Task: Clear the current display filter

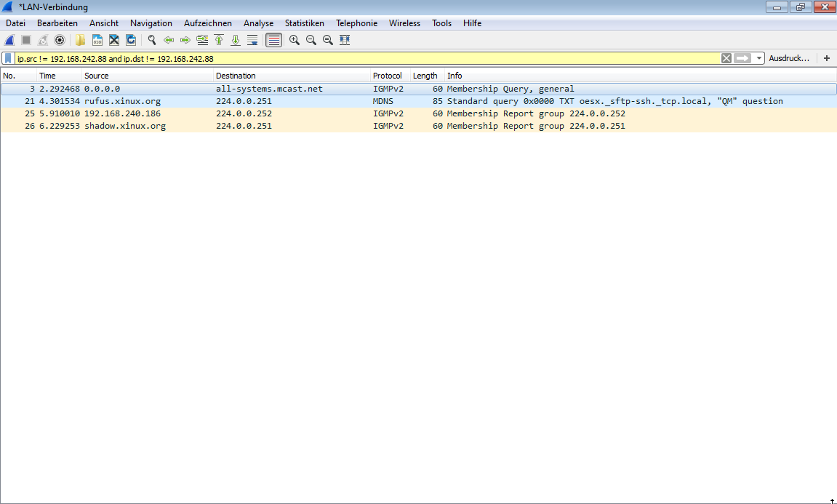Action: coord(726,58)
